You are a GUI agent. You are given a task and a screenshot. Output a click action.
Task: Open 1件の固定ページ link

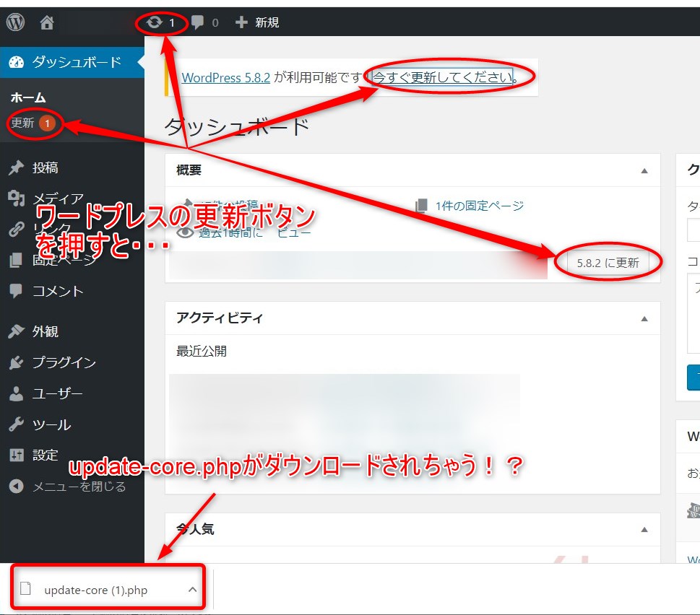pos(480,206)
